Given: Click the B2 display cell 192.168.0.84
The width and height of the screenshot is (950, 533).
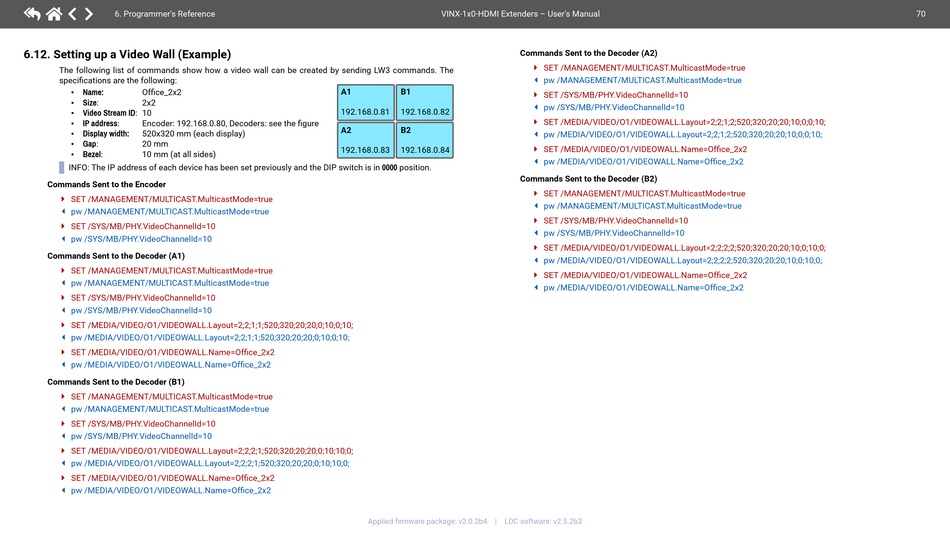Looking at the screenshot, I should (425, 141).
